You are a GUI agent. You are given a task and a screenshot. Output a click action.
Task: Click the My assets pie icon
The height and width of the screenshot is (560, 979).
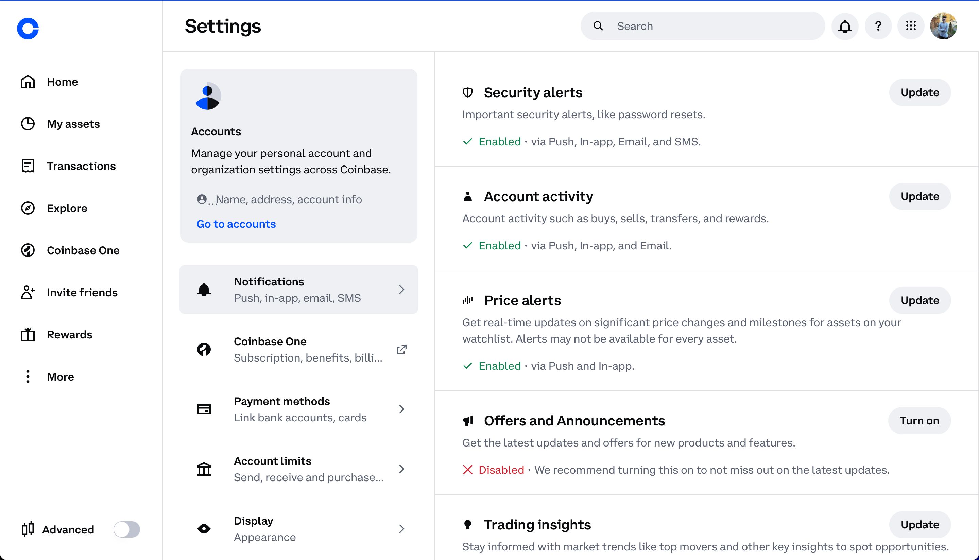click(x=28, y=124)
